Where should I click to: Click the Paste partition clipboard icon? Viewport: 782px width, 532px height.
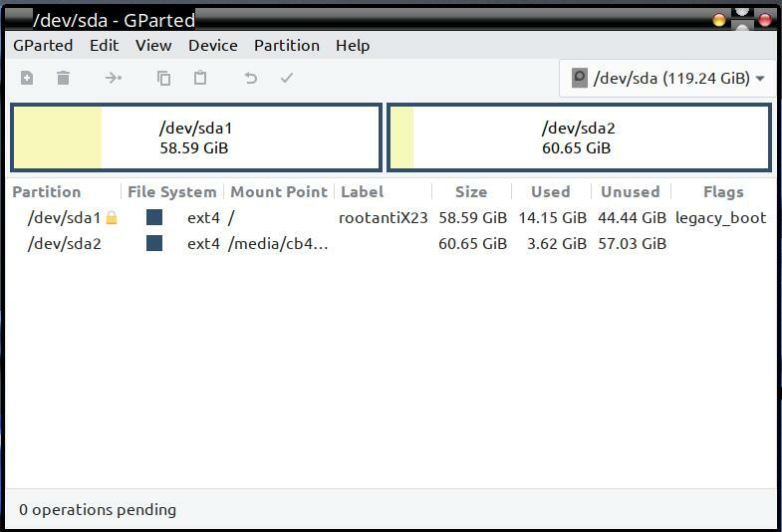(x=200, y=78)
